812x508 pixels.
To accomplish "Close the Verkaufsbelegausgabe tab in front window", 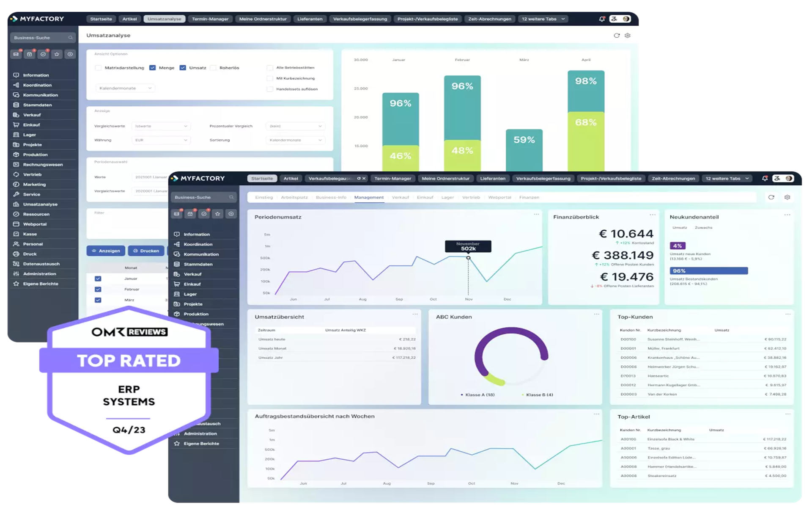I will 364,179.
